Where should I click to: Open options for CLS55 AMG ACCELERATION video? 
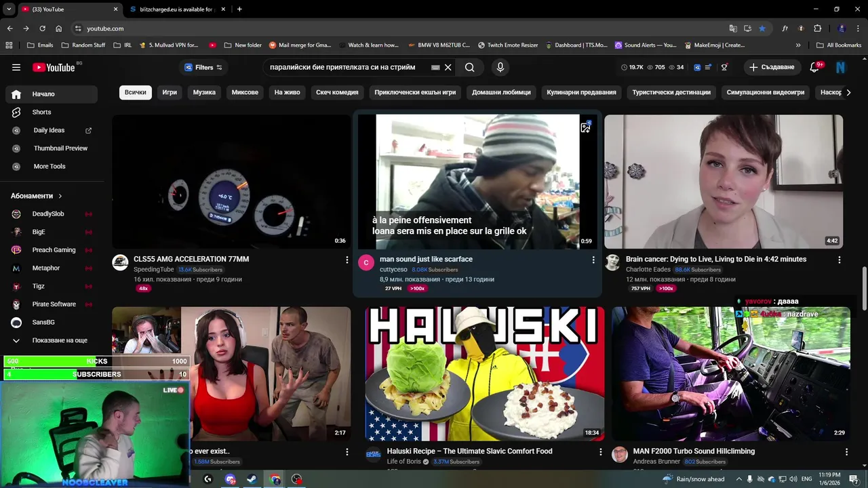pyautogui.click(x=347, y=260)
